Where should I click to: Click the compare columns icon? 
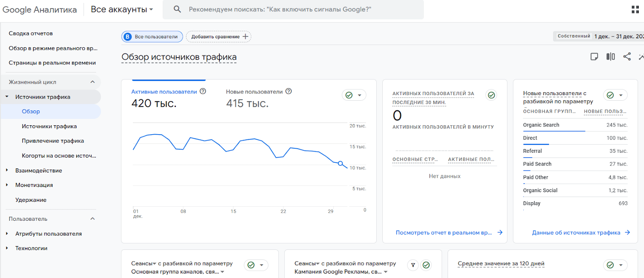(611, 57)
